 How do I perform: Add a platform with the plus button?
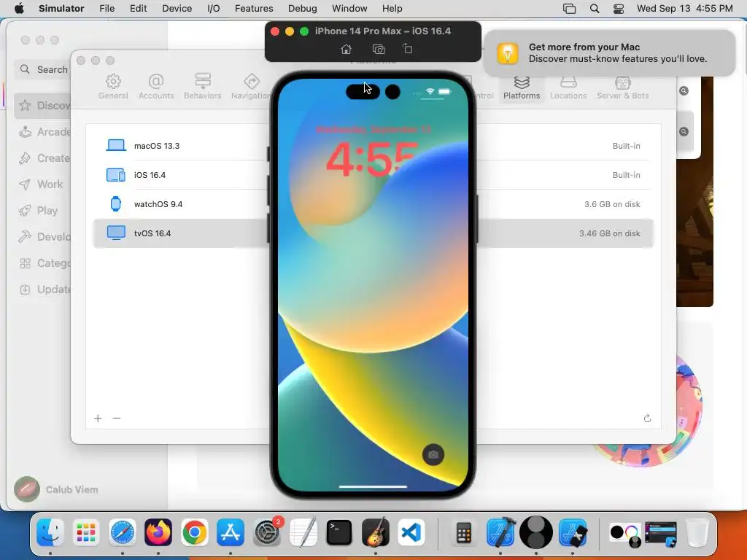click(x=98, y=418)
